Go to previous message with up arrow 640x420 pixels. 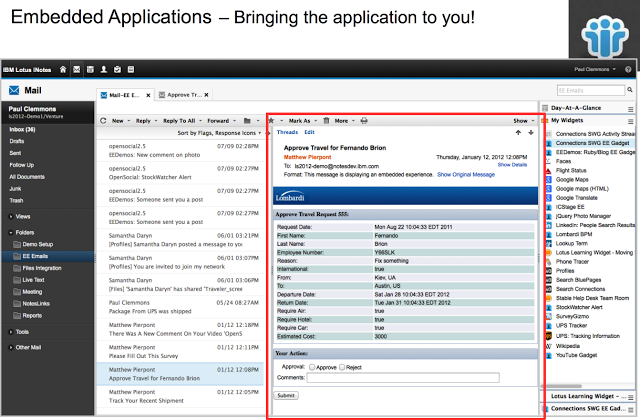coord(518,133)
